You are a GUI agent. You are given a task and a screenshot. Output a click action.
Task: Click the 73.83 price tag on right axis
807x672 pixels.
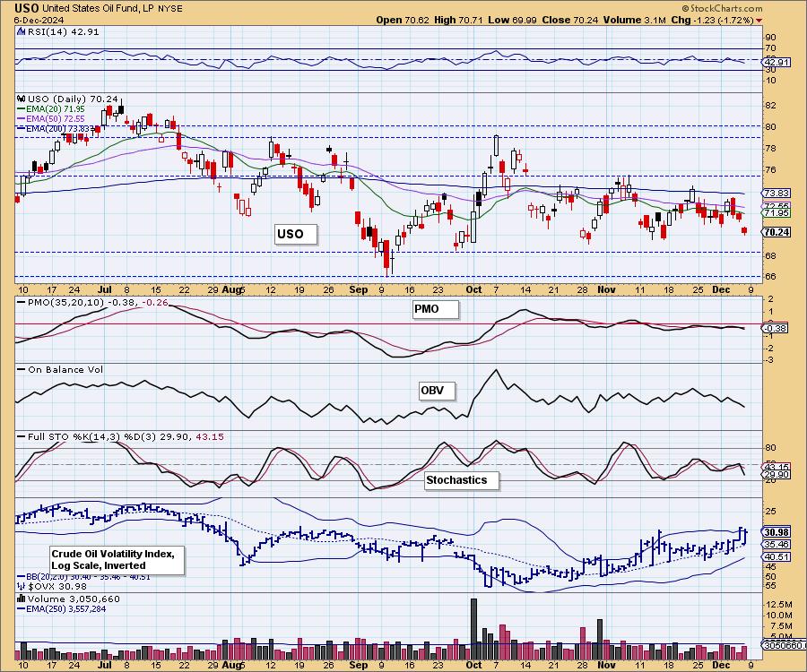(x=777, y=194)
